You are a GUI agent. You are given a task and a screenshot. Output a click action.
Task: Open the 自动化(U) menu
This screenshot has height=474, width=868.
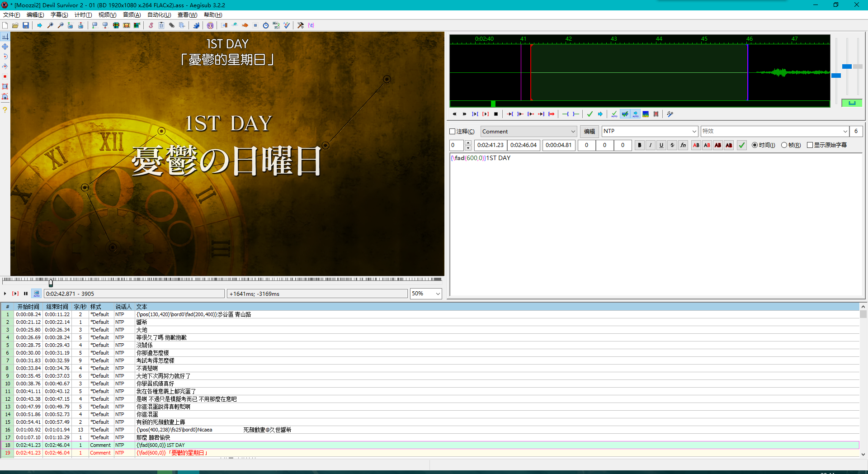(x=159, y=15)
